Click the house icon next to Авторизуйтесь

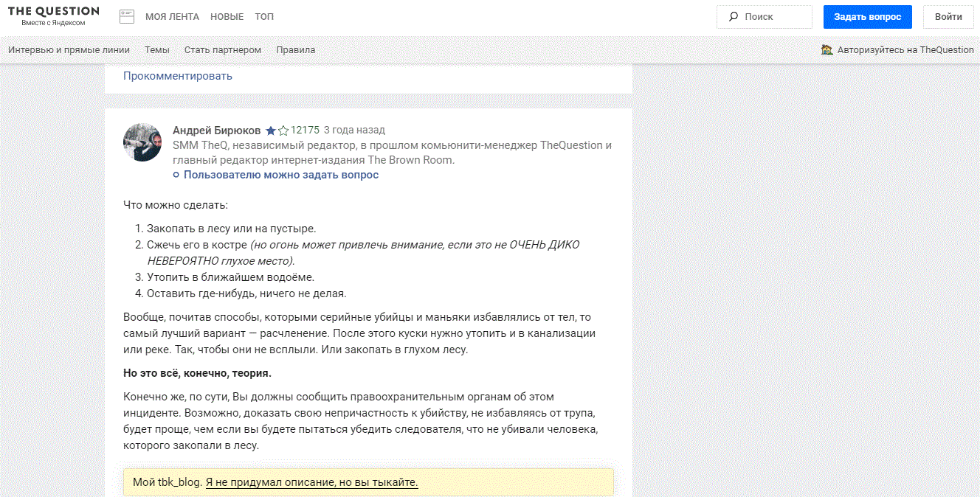tap(827, 49)
